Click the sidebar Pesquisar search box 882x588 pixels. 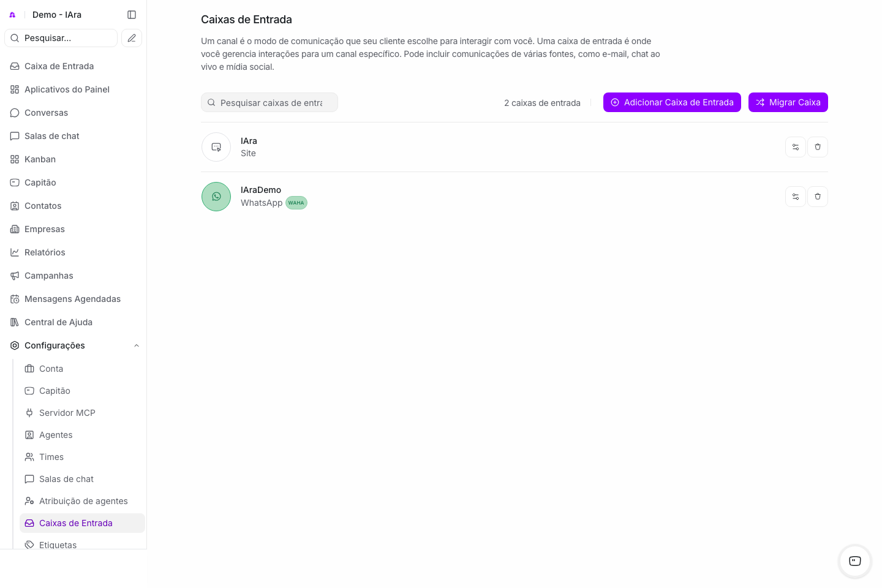[x=61, y=38]
